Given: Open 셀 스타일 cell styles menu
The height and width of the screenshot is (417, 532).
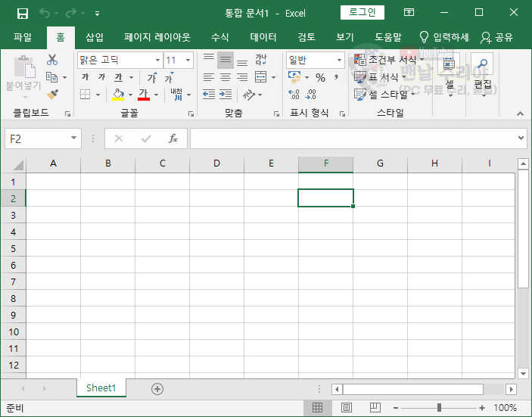Looking at the screenshot, I should coord(384,95).
